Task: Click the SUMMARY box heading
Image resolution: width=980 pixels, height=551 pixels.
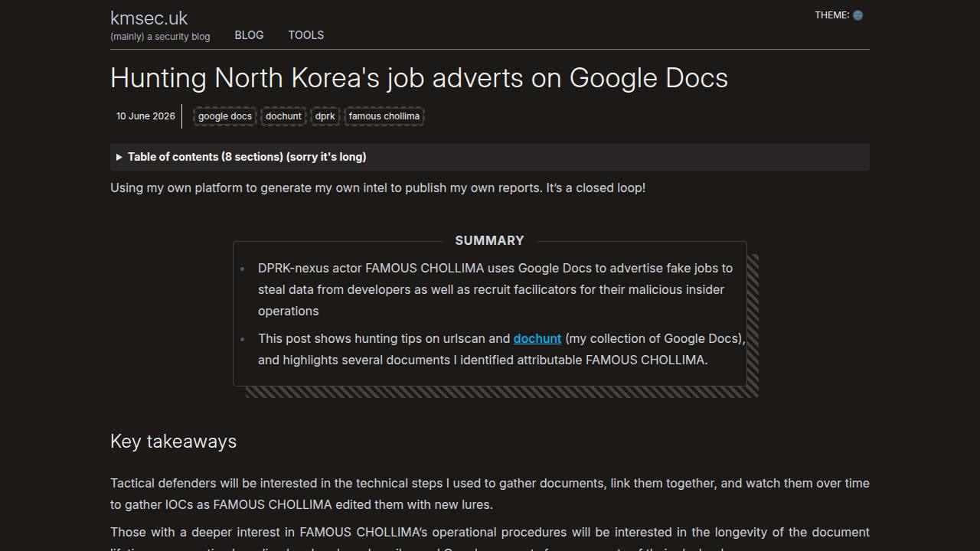Action: pos(489,240)
